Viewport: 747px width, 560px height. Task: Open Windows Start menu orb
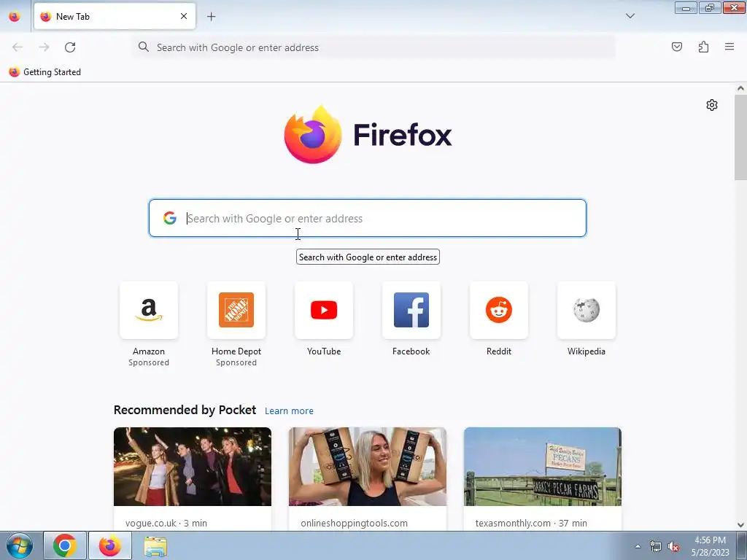pyautogui.click(x=20, y=545)
